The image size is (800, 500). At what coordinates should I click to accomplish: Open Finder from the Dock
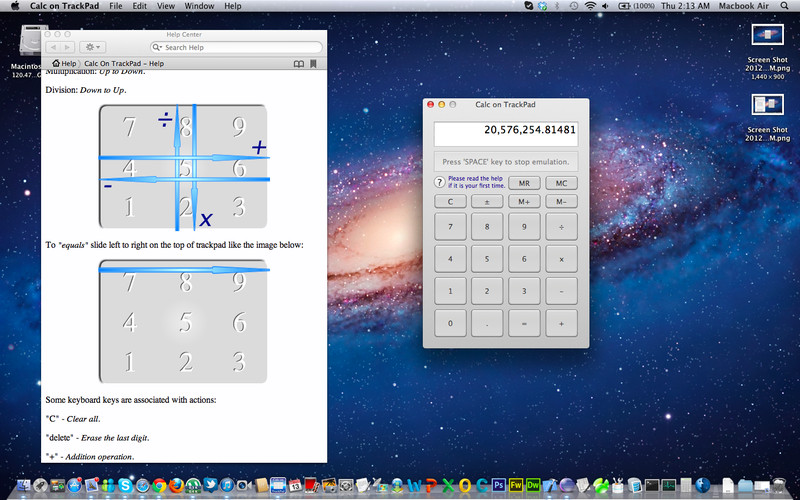pos(24,485)
